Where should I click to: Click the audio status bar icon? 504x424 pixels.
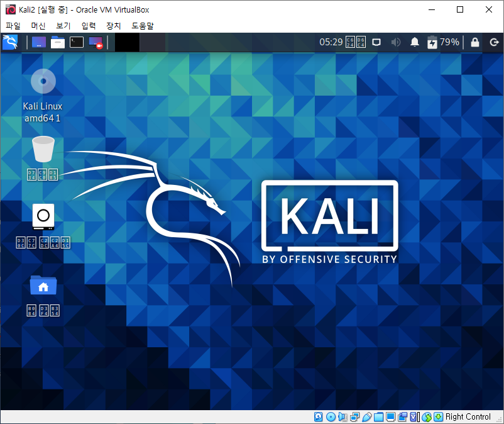click(342, 417)
